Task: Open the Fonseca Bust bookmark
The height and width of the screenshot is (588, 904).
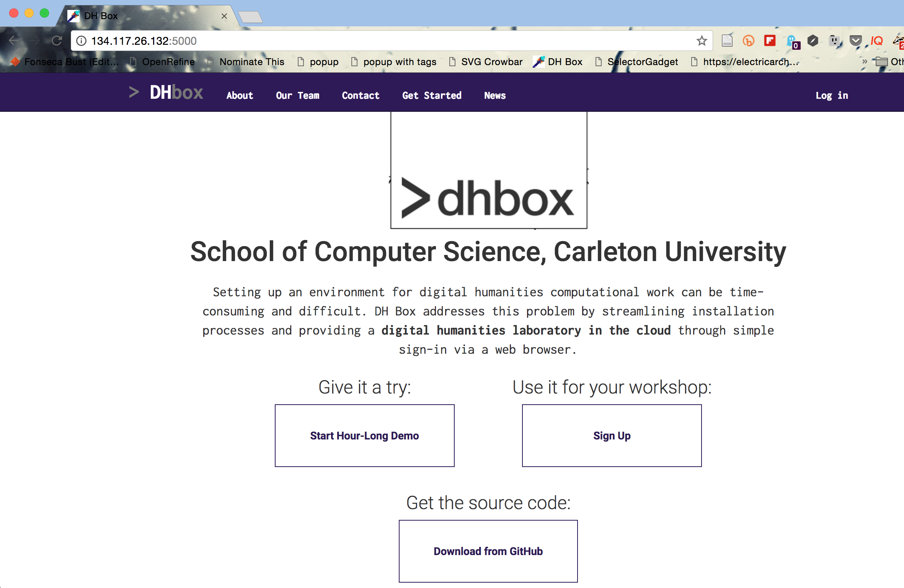Action: tap(65, 62)
